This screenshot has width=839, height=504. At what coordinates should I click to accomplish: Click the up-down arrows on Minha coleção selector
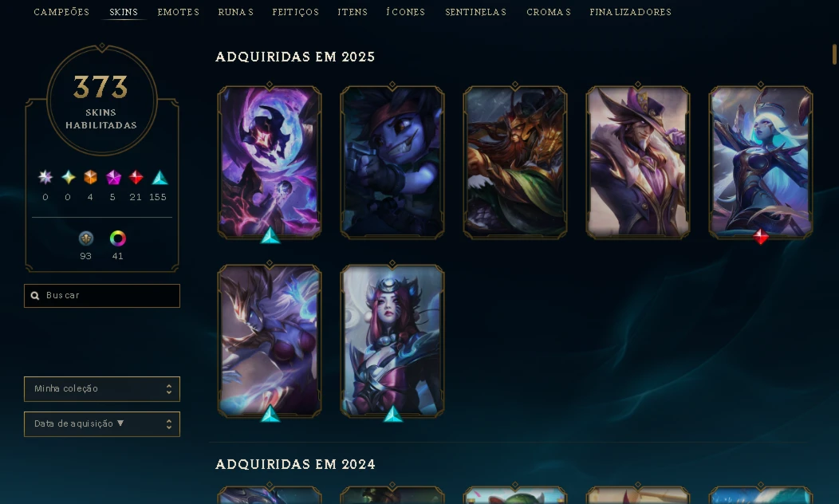click(169, 389)
